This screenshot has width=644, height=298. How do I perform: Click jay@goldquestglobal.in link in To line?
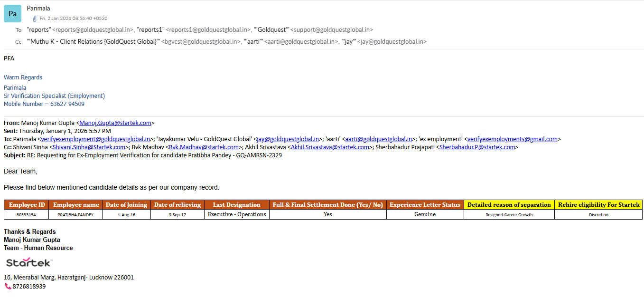(288, 139)
